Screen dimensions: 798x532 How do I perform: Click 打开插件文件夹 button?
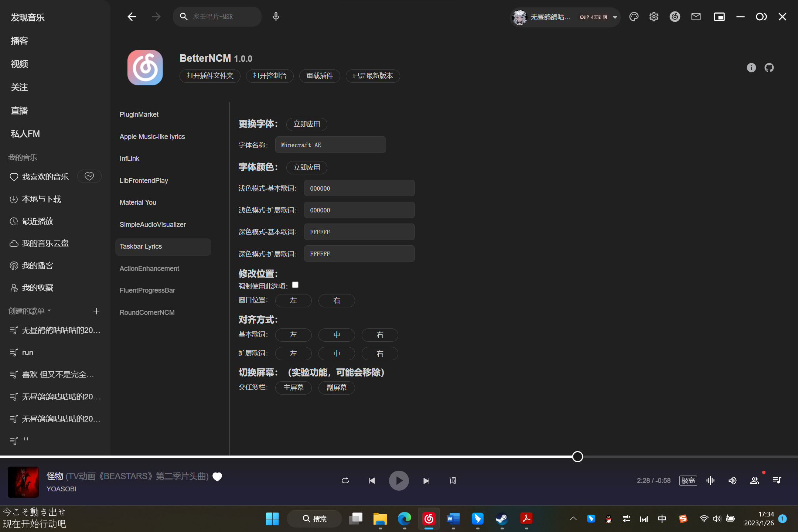point(210,76)
